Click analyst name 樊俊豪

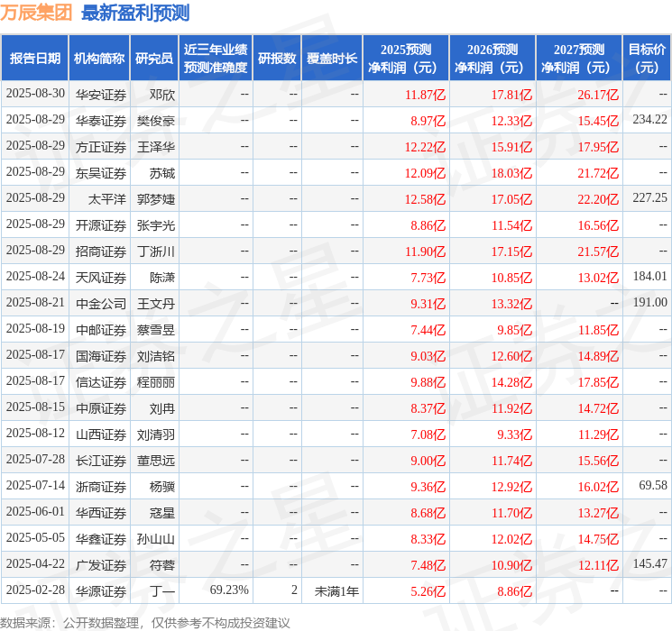click(156, 121)
